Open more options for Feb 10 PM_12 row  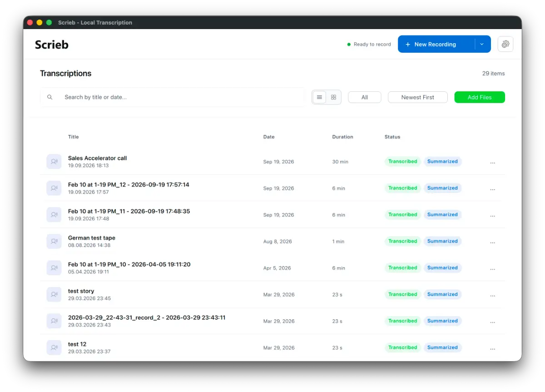coord(493,189)
